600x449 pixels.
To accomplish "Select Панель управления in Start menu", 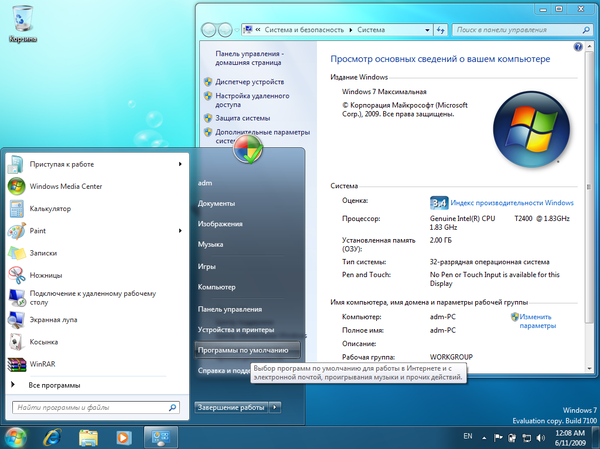I will [x=230, y=309].
